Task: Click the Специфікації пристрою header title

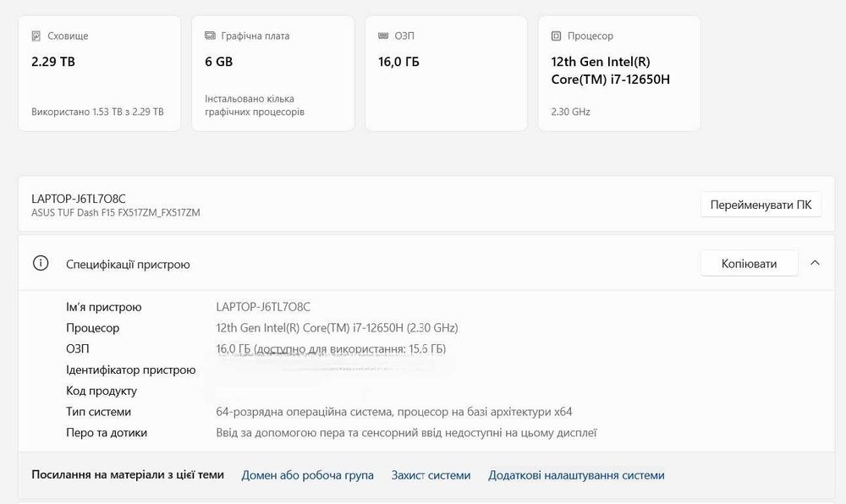Action: click(x=128, y=264)
